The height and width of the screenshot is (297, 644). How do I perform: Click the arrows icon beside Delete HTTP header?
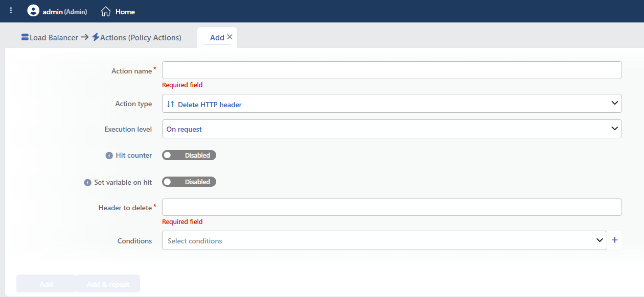point(171,104)
